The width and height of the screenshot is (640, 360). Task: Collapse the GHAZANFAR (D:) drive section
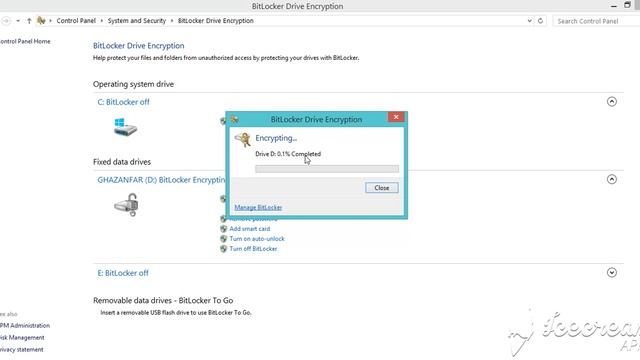click(x=611, y=179)
